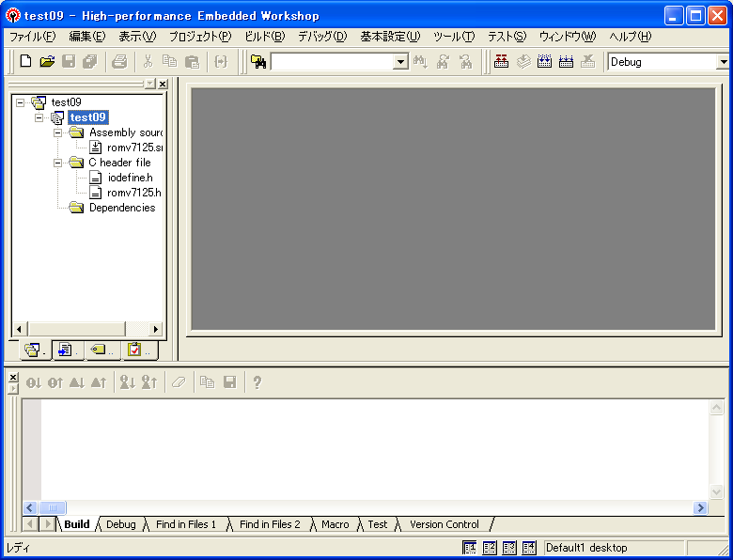The height and width of the screenshot is (560, 733).
Task: Collapse the Assembly source folder
Action: point(58,132)
